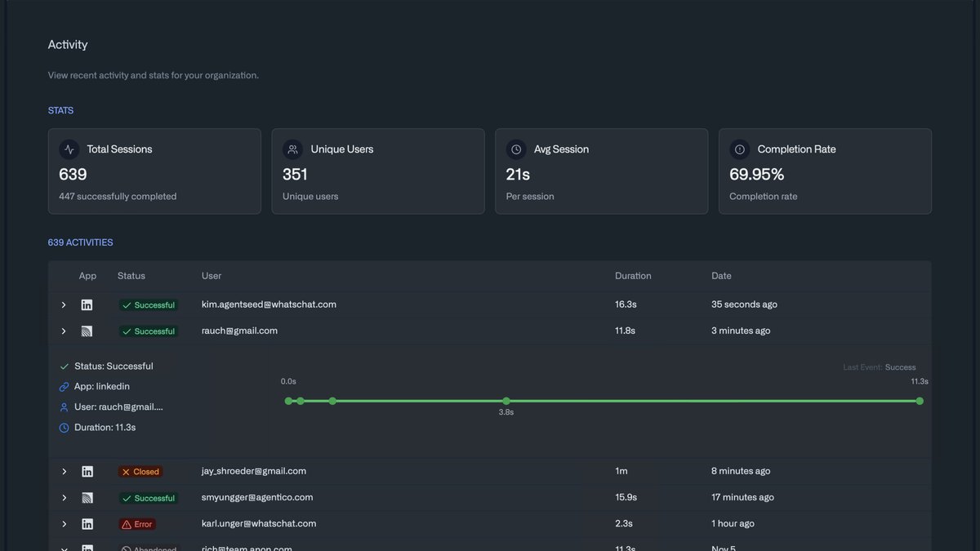Click the 2.3s duration cell
This screenshot has width=980, height=551.
624,523
